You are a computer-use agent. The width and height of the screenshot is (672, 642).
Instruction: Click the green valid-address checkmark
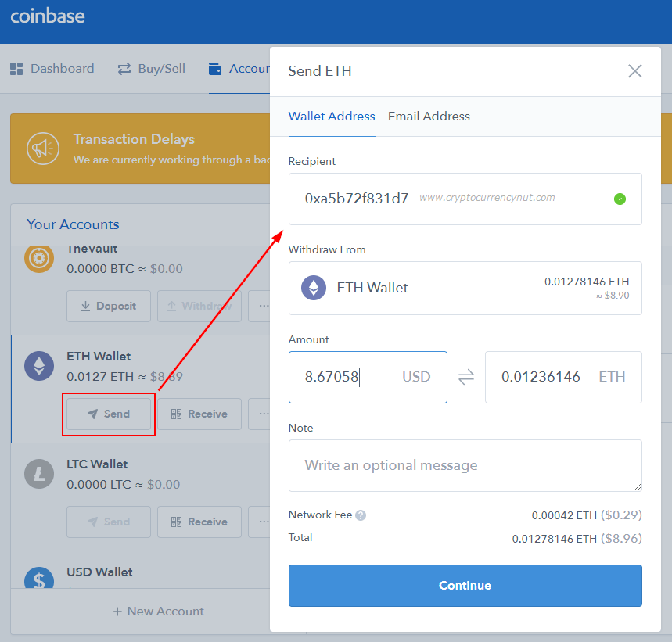tap(620, 199)
